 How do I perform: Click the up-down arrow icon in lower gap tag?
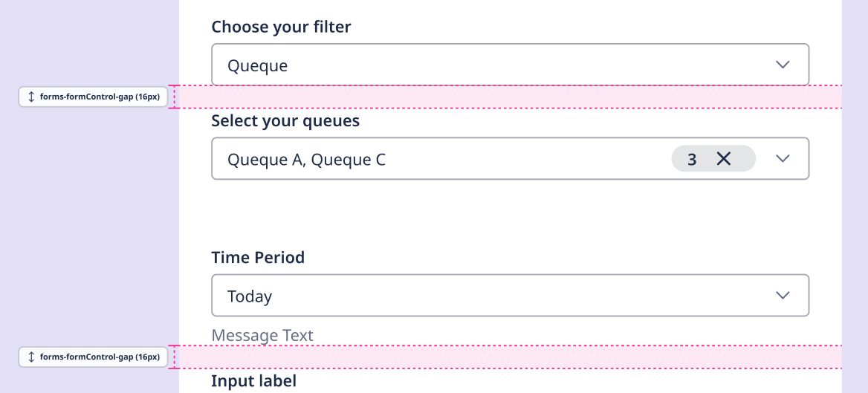pyautogui.click(x=31, y=357)
